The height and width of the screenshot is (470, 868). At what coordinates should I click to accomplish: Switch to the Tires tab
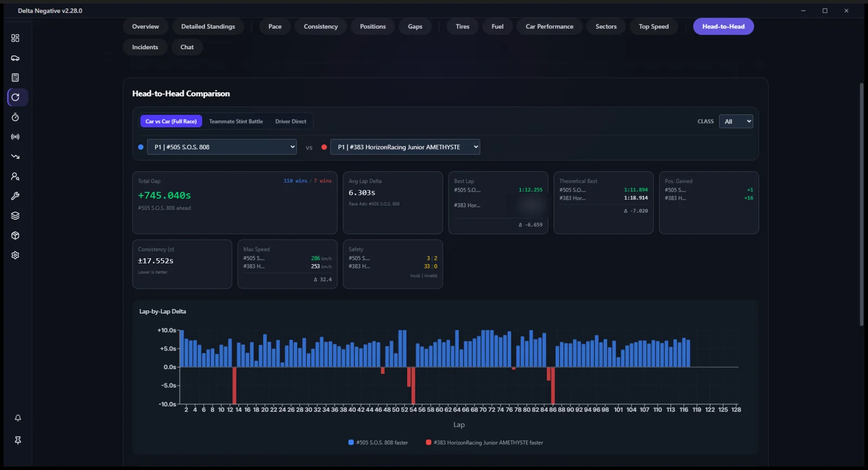point(463,27)
